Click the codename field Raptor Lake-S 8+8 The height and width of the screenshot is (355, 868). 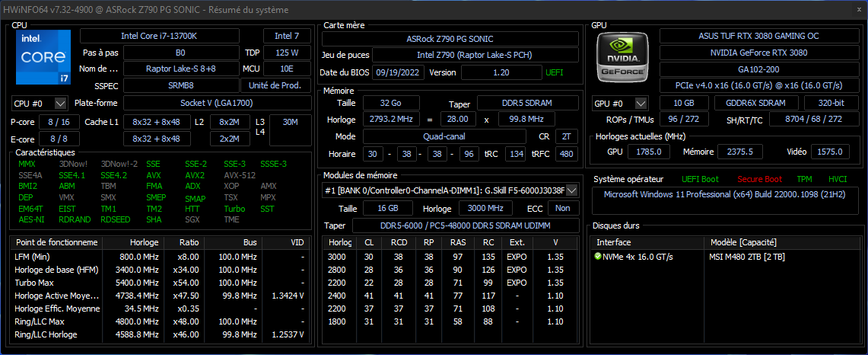click(181, 69)
